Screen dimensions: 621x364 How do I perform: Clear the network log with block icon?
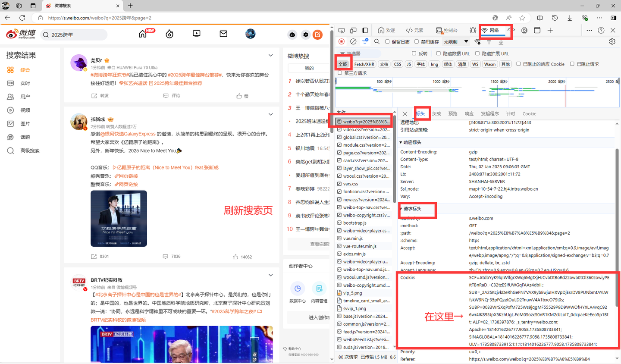[x=353, y=41]
